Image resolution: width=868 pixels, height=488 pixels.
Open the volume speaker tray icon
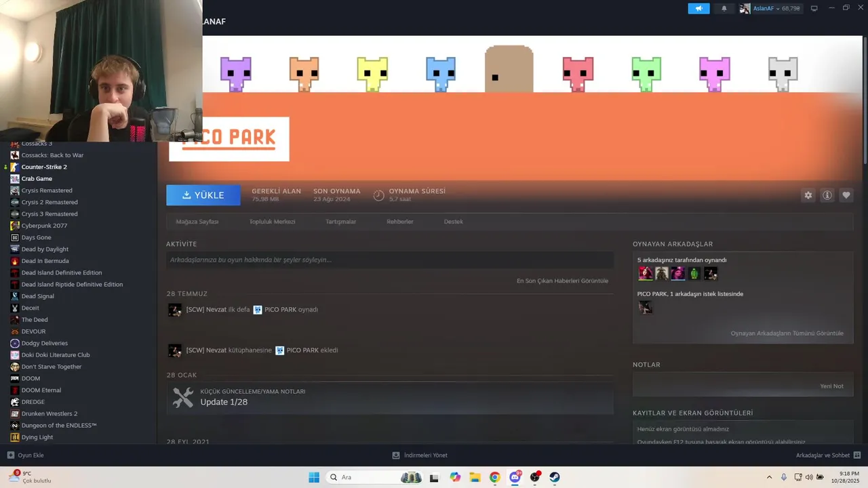[x=809, y=477]
